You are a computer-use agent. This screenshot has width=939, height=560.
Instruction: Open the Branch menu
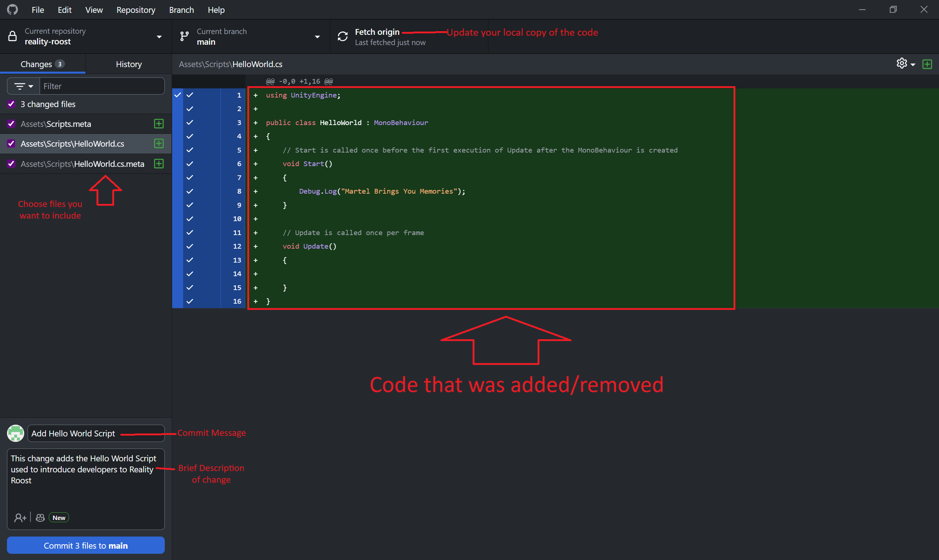181,10
